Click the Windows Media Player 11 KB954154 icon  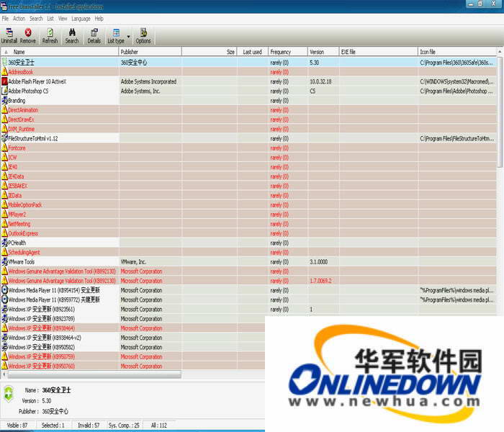click(4, 290)
